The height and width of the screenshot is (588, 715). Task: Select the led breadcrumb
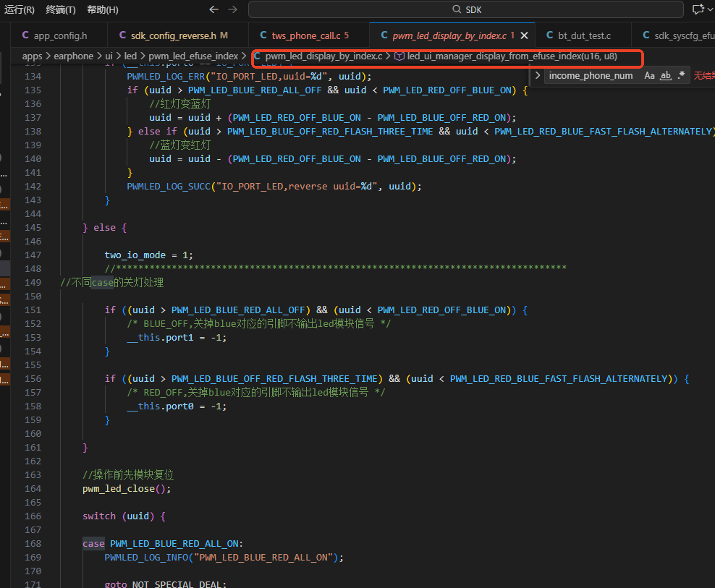[x=130, y=56]
